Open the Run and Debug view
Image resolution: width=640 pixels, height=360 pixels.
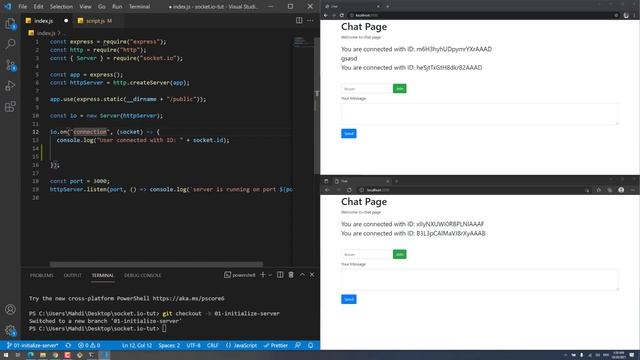click(10, 86)
